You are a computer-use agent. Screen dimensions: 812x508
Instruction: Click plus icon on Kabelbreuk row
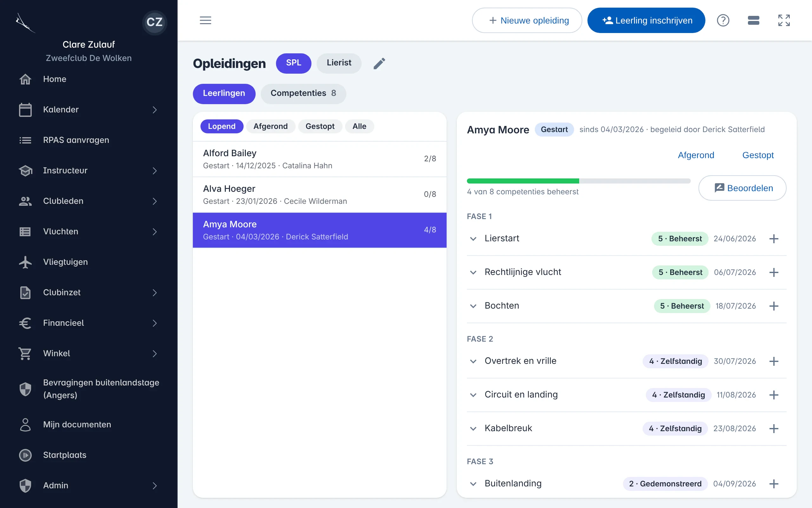(x=774, y=428)
